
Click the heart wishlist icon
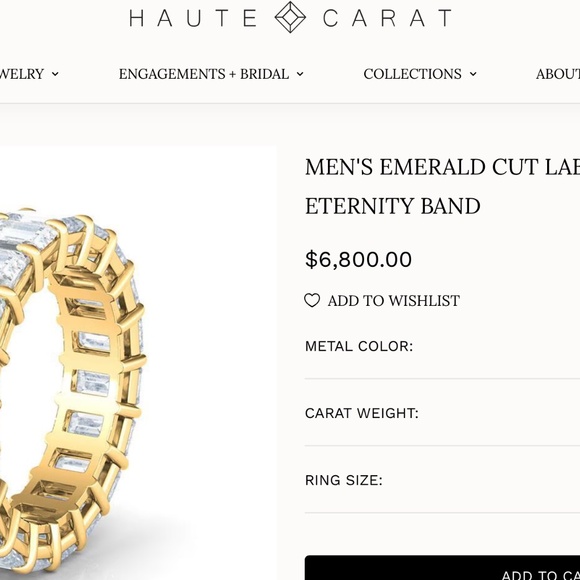(x=312, y=300)
